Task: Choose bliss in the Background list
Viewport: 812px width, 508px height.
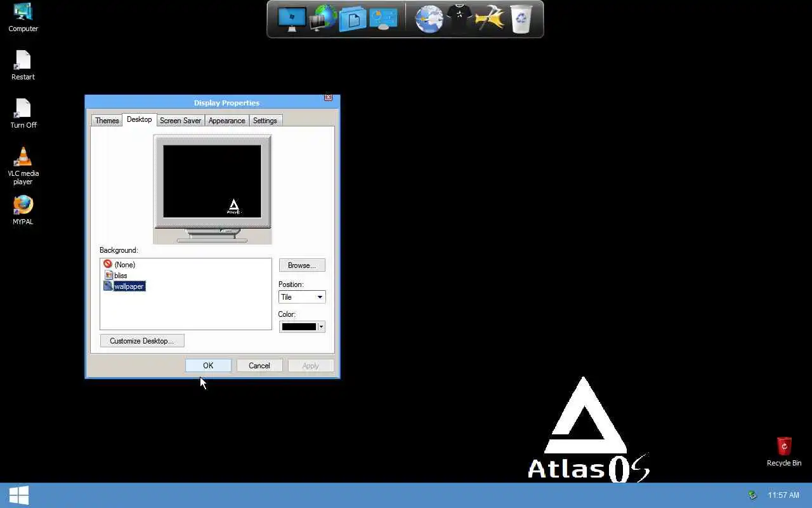Action: [115, 276]
